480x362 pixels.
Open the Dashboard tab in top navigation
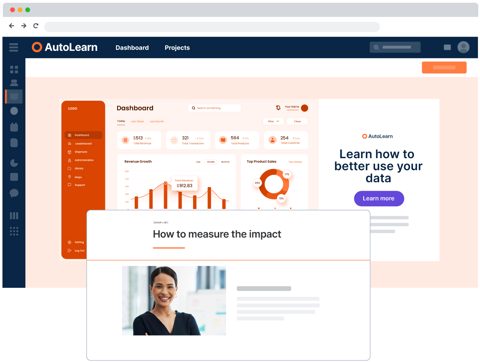[132, 48]
